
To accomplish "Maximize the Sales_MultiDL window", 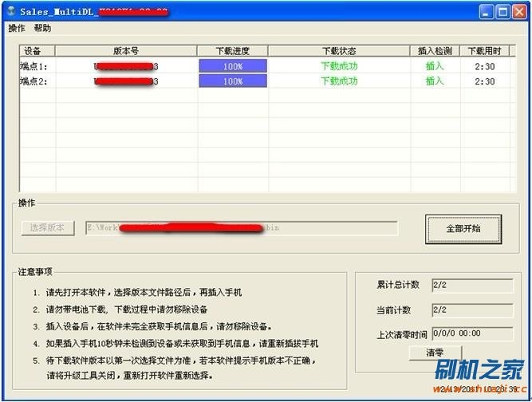I will click(502, 12).
